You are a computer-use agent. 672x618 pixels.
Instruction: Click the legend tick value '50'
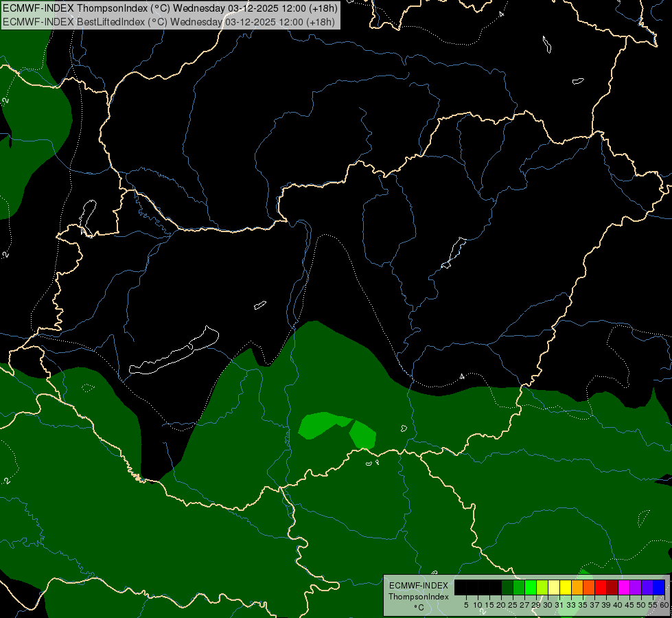[641, 605]
